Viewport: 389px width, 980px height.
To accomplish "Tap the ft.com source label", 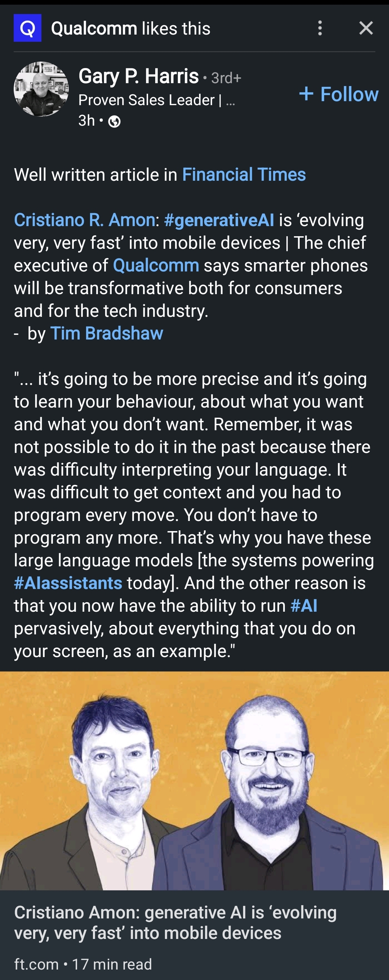I will pos(36,965).
